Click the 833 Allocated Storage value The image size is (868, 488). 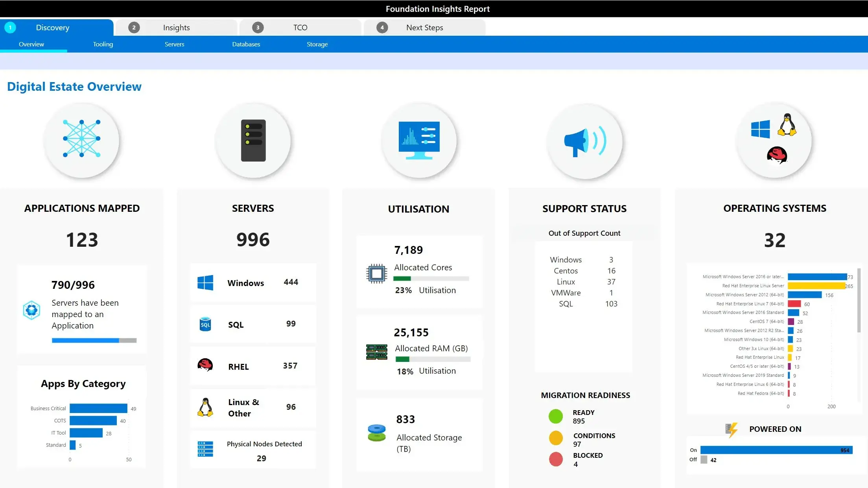405,419
